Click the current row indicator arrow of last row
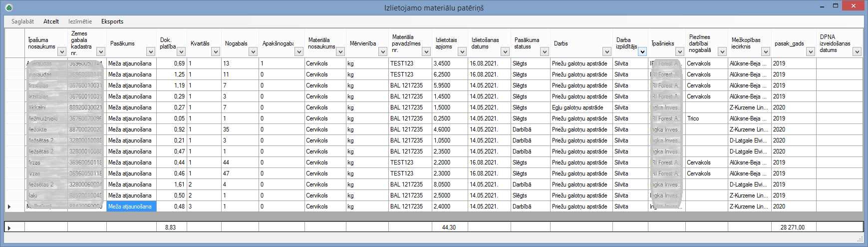The width and height of the screenshot is (868, 247). (9, 206)
